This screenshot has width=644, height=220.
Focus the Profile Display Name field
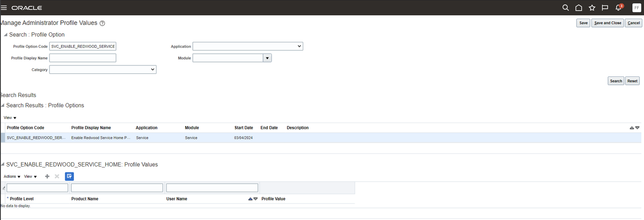(83, 58)
